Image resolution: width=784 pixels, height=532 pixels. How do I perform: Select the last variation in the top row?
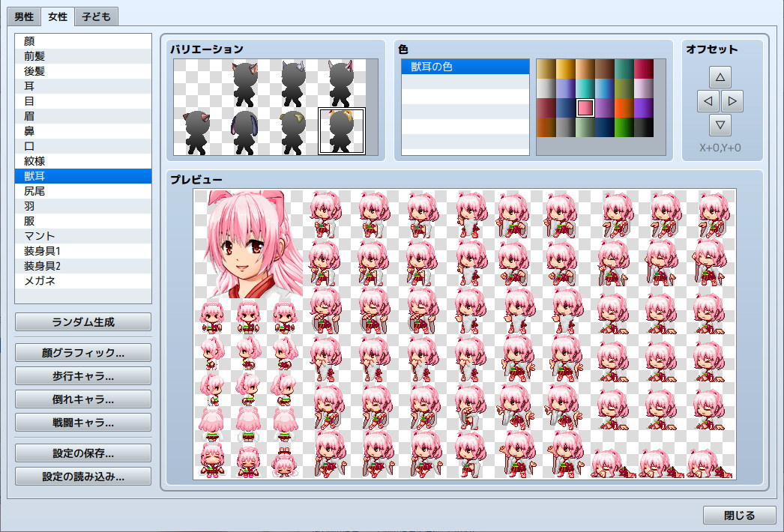341,82
